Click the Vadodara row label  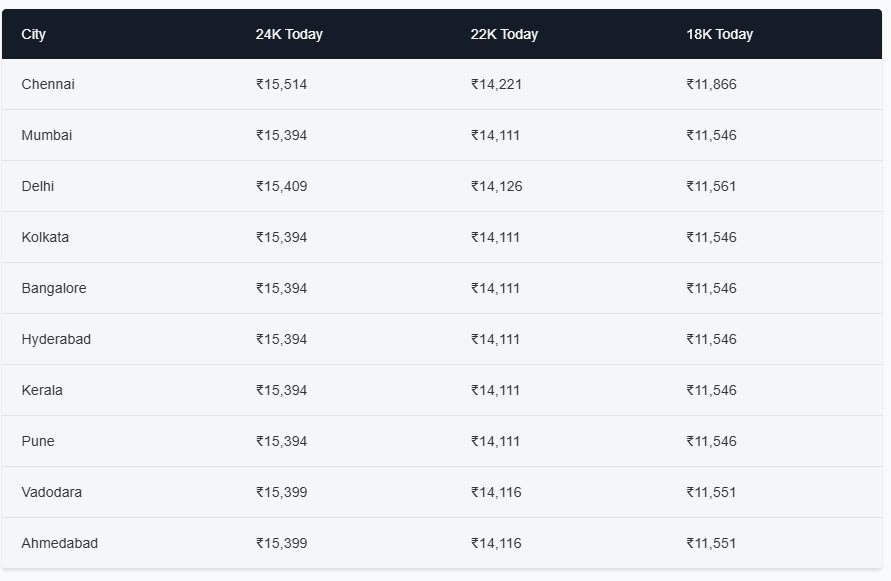[52, 492]
